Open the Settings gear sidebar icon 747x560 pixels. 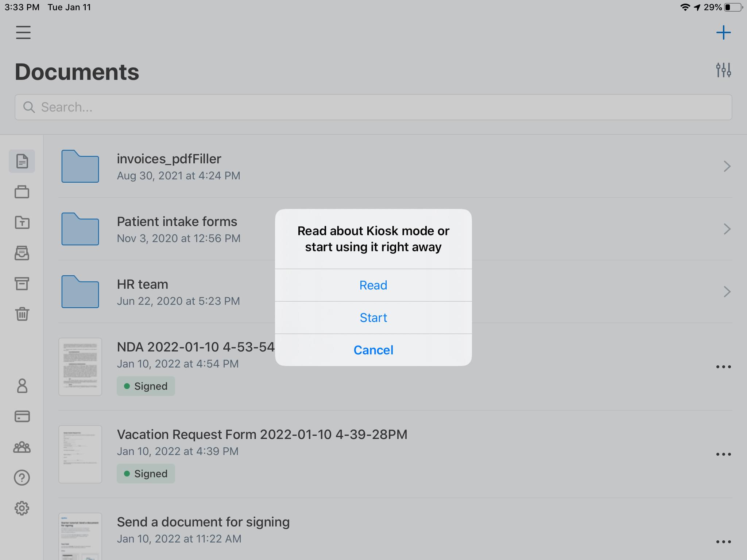coord(22,508)
